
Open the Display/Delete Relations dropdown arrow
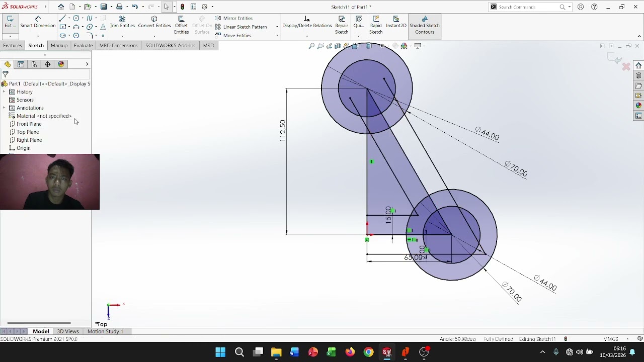[307, 36]
